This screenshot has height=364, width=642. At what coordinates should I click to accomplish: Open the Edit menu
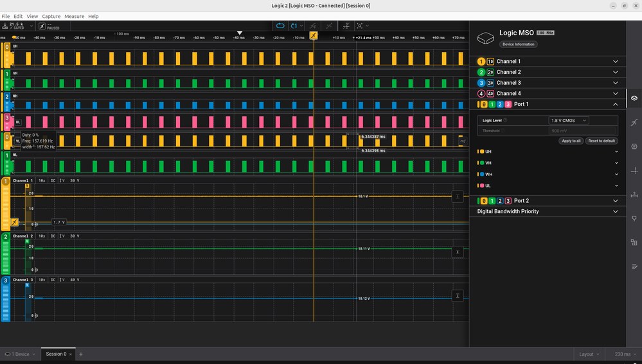(18, 16)
